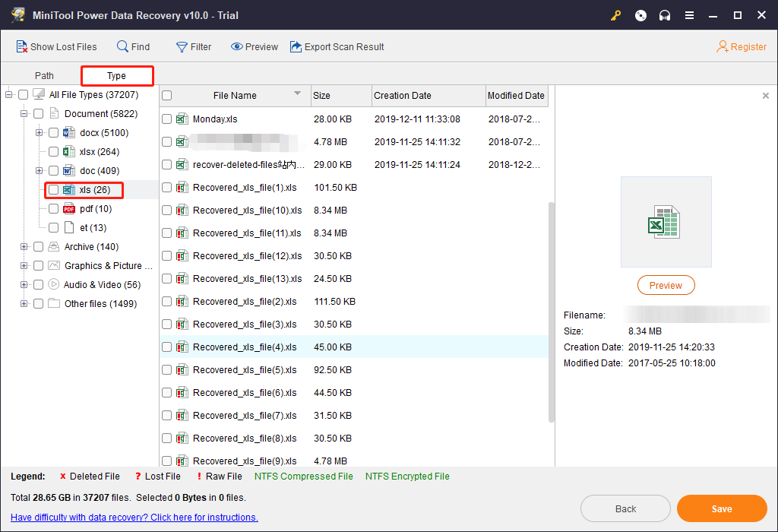Check the Archive (140) checkbox
This screenshot has height=532, width=778.
[x=38, y=247]
